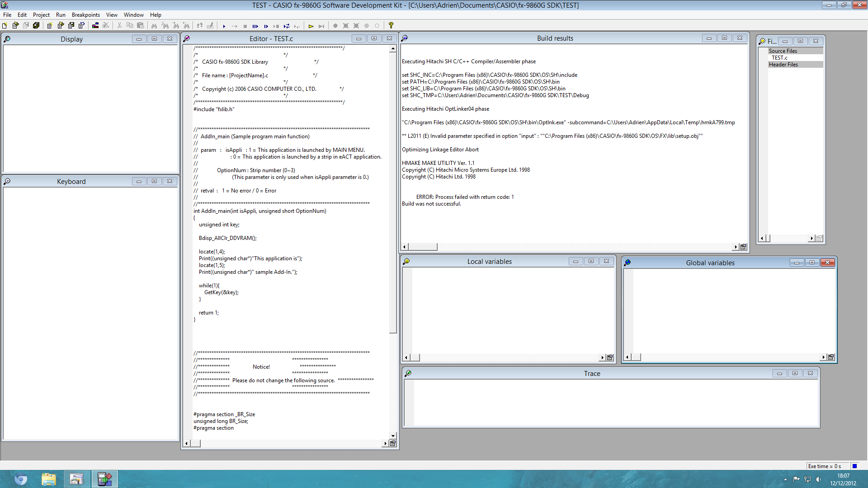Click the save all files icon

[36, 26]
